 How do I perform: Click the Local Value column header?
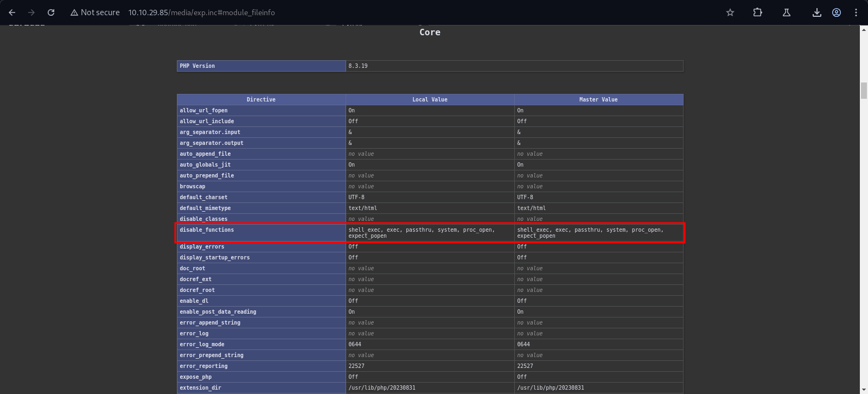point(430,100)
